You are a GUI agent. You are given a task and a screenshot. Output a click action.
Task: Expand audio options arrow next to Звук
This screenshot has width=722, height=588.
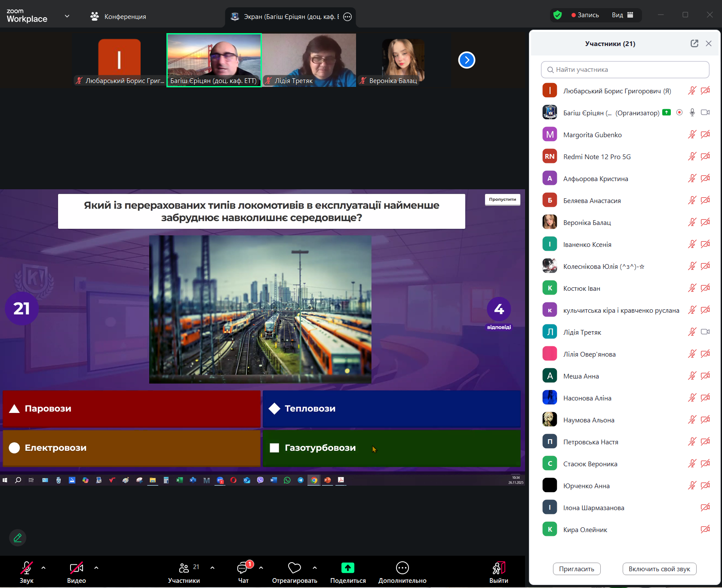(43, 568)
